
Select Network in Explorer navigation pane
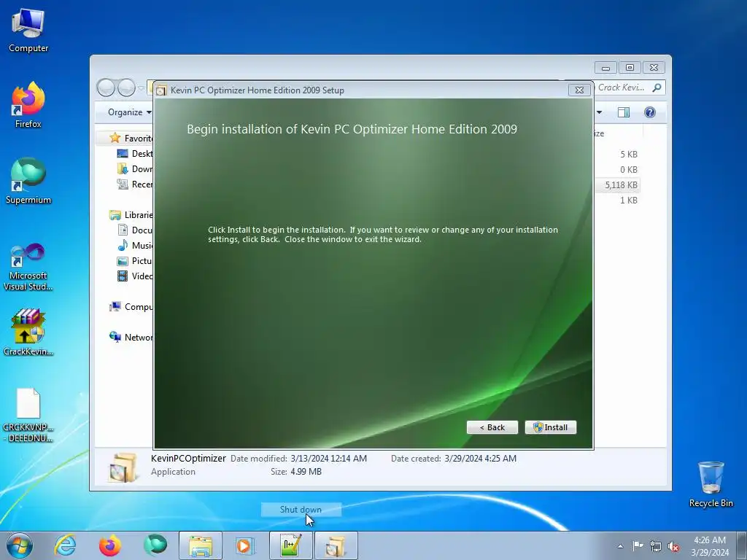(131, 337)
